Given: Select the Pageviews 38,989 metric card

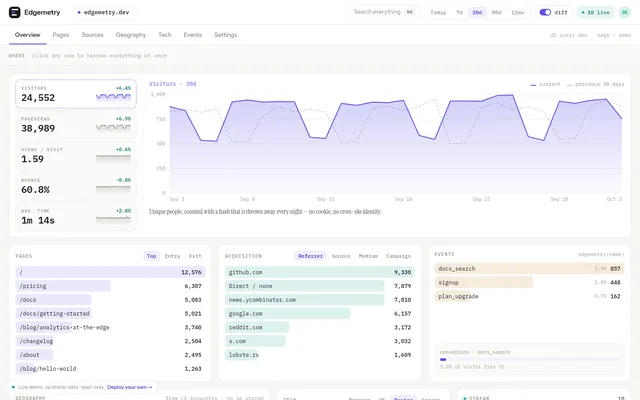Looking at the screenshot, I should pyautogui.click(x=76, y=124).
